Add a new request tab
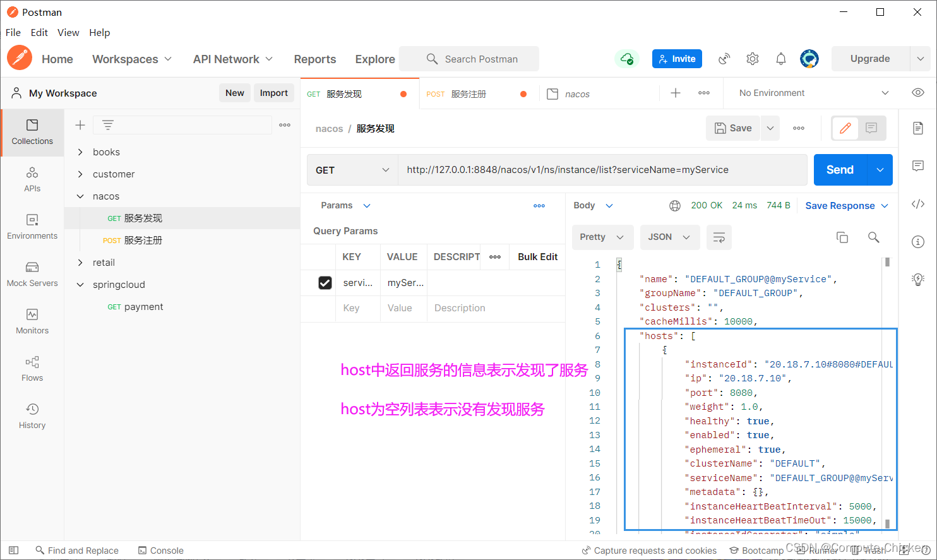Image resolution: width=937 pixels, height=560 pixels. point(676,93)
